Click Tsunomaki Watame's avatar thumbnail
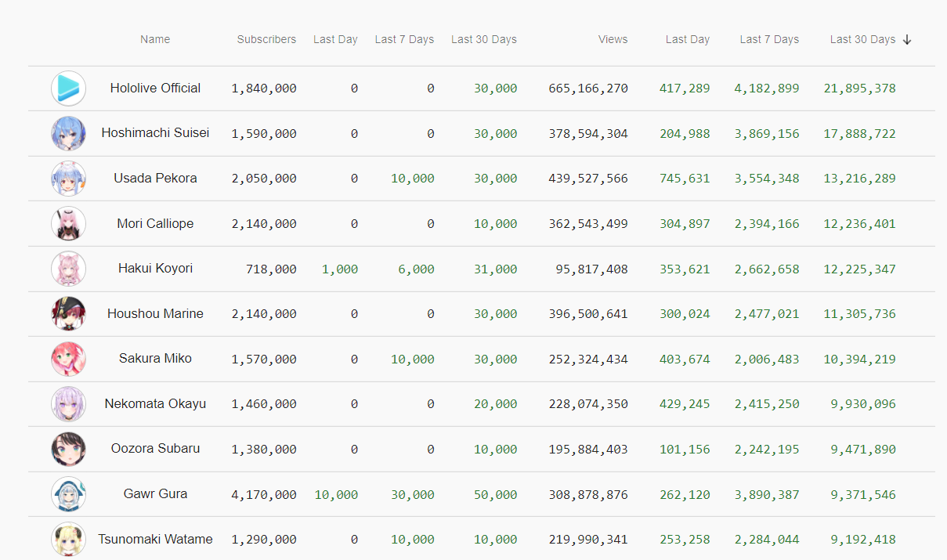The image size is (947, 560). pos(68,539)
